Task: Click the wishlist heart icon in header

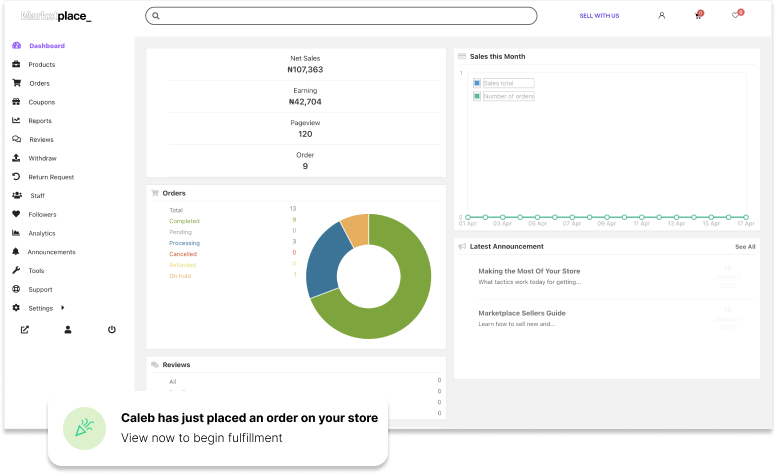Action: tap(735, 16)
